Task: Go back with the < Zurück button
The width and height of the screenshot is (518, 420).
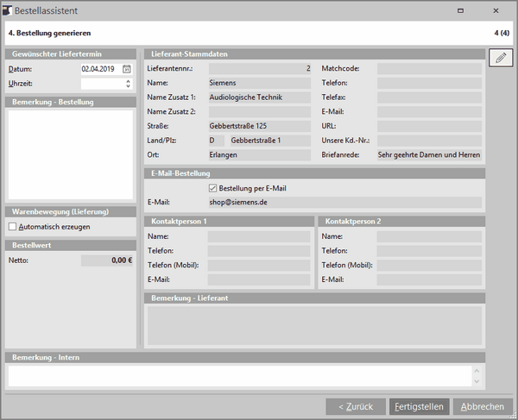Action: (x=356, y=406)
